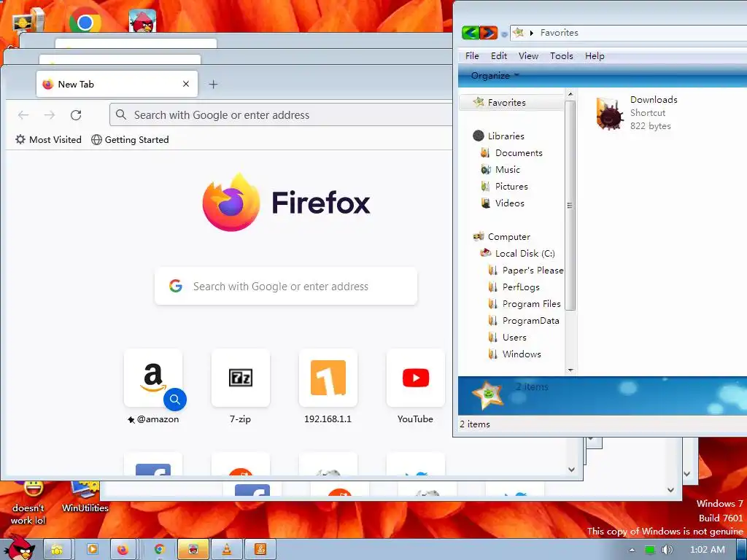Go back in Firefox history
747x560 pixels.
[x=23, y=114]
